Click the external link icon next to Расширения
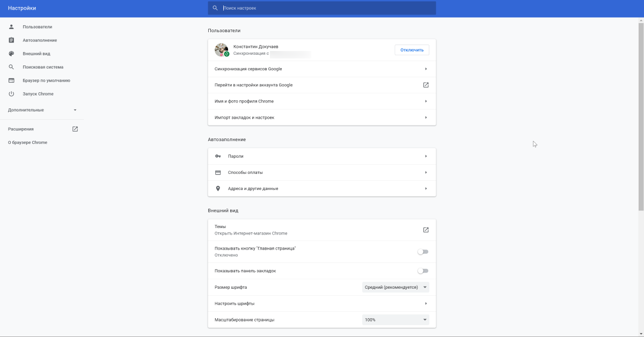This screenshot has height=337, width=644. tap(75, 129)
